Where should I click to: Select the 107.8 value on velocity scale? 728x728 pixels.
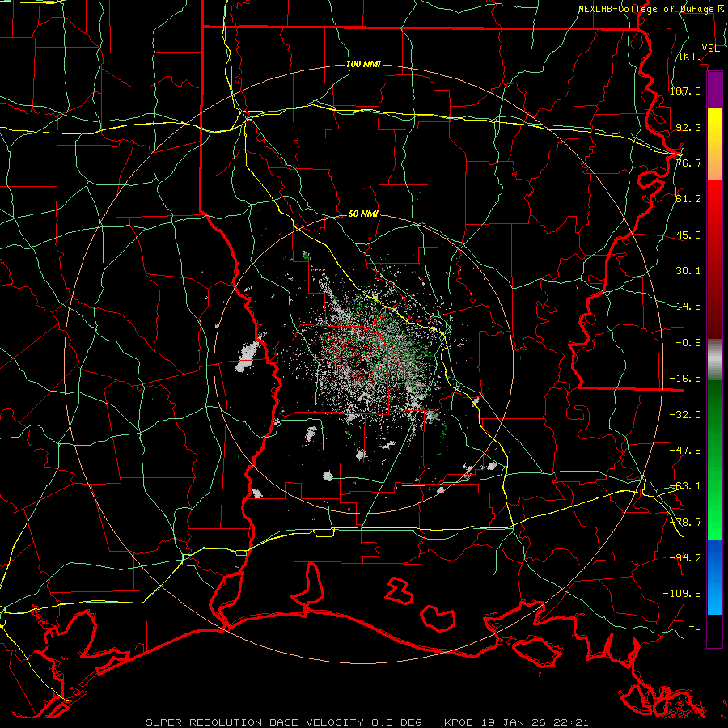[x=685, y=91]
